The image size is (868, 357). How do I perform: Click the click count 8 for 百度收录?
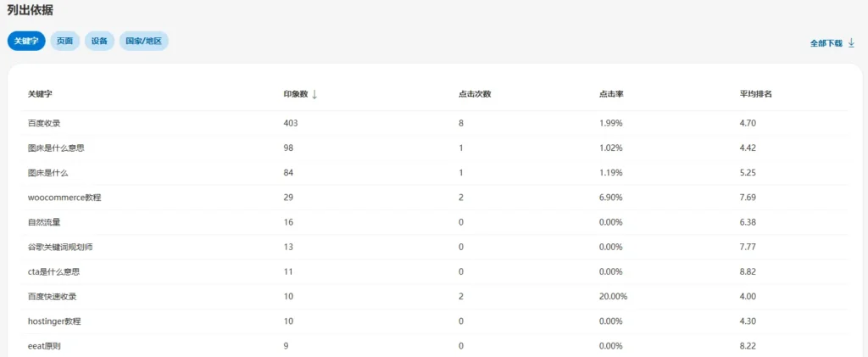(x=461, y=124)
